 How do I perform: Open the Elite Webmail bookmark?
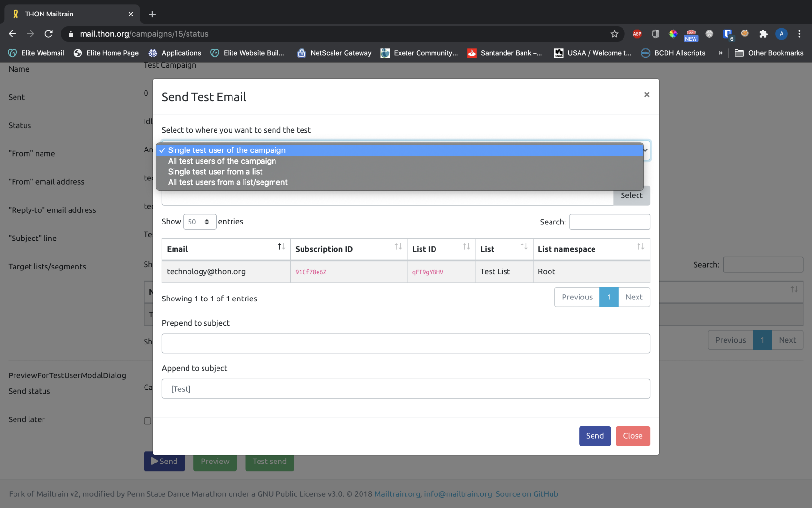click(36, 53)
